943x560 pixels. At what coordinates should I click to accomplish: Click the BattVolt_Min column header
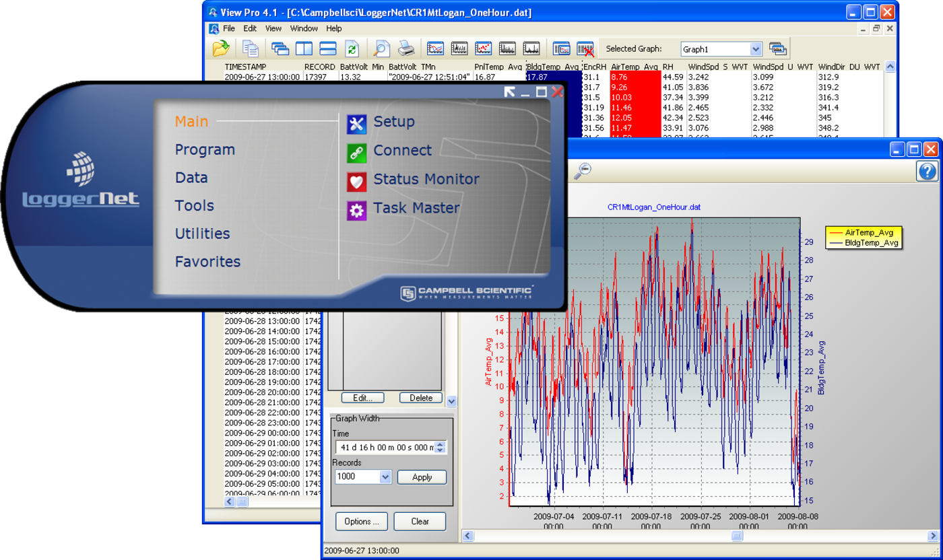pyautogui.click(x=362, y=67)
